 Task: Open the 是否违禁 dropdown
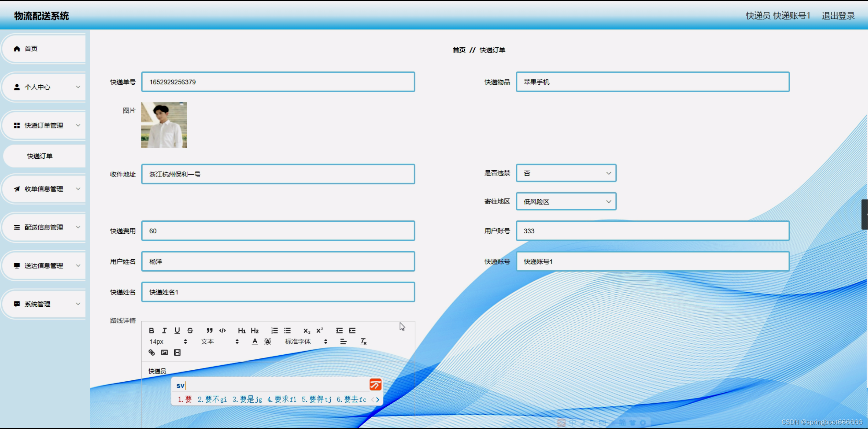click(566, 173)
